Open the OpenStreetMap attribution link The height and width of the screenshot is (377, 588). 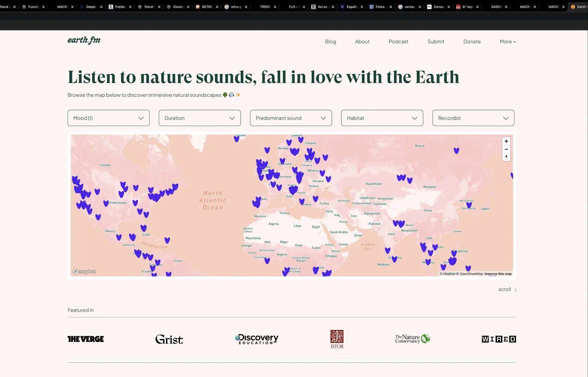pyautogui.click(x=470, y=274)
